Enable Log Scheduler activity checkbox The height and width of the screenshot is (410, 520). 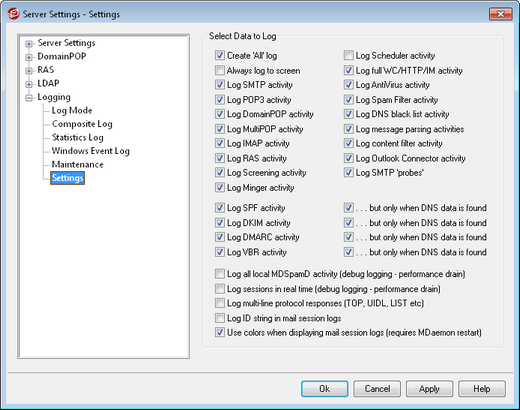pyautogui.click(x=349, y=55)
